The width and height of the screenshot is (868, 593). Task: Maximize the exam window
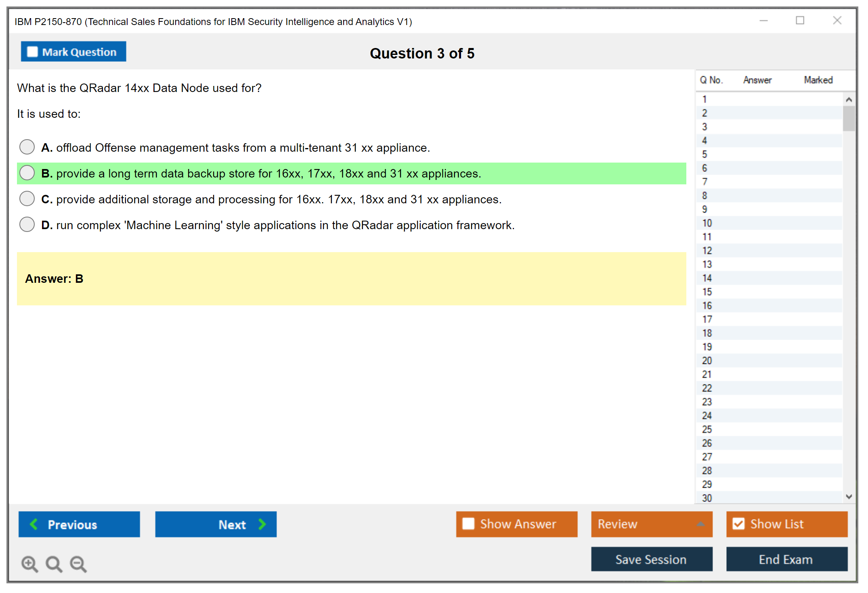(x=800, y=21)
